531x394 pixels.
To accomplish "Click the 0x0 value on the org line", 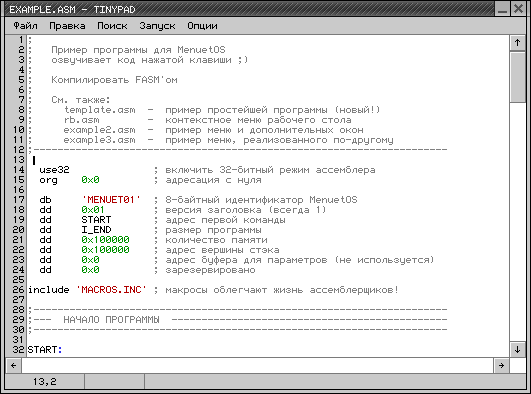I will (90, 180).
